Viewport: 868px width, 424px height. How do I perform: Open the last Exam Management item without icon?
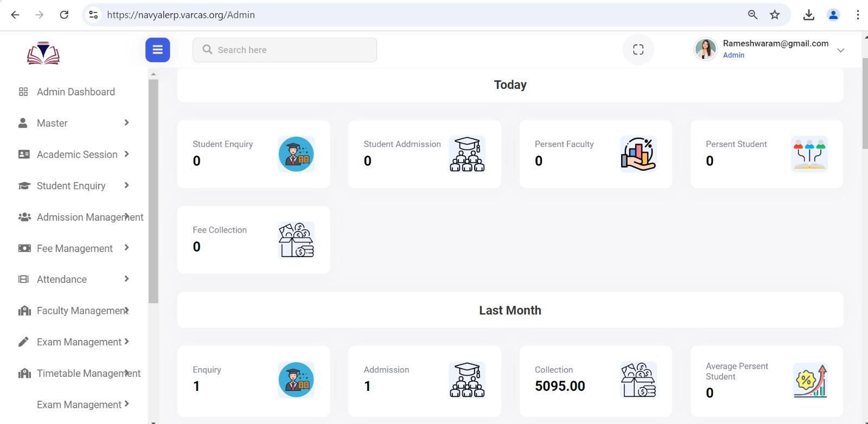coord(79,404)
